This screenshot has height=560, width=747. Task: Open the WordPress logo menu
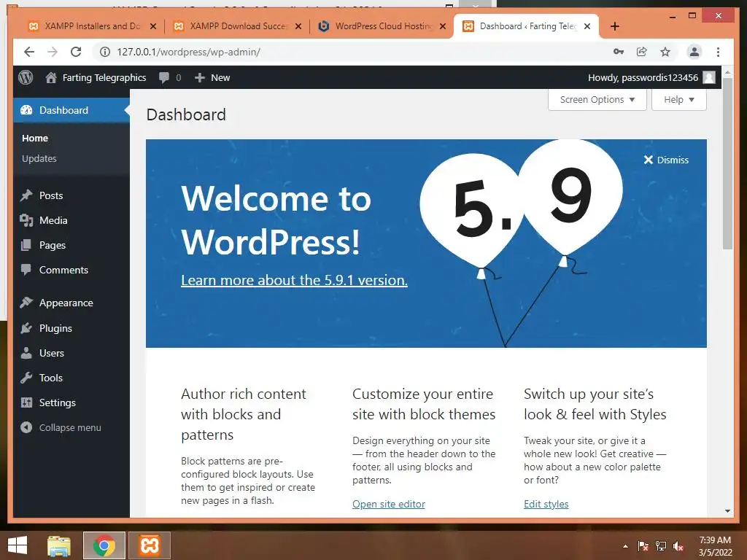(x=26, y=77)
